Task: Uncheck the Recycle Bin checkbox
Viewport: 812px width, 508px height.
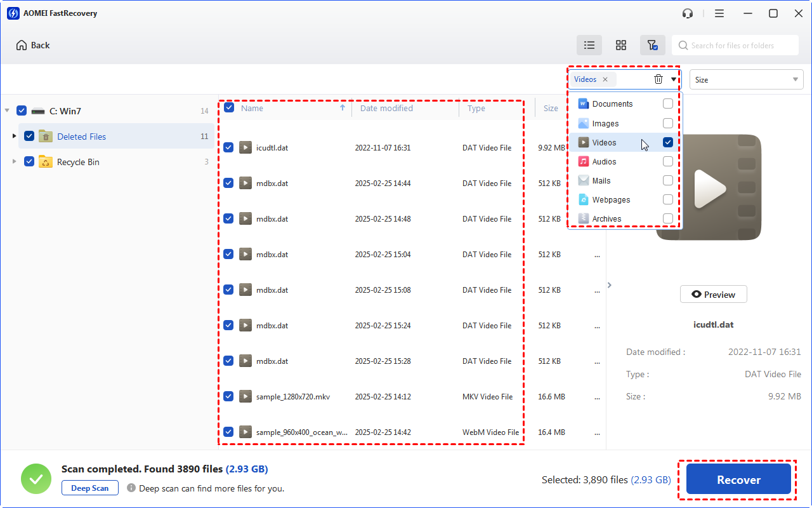Action: coord(29,161)
